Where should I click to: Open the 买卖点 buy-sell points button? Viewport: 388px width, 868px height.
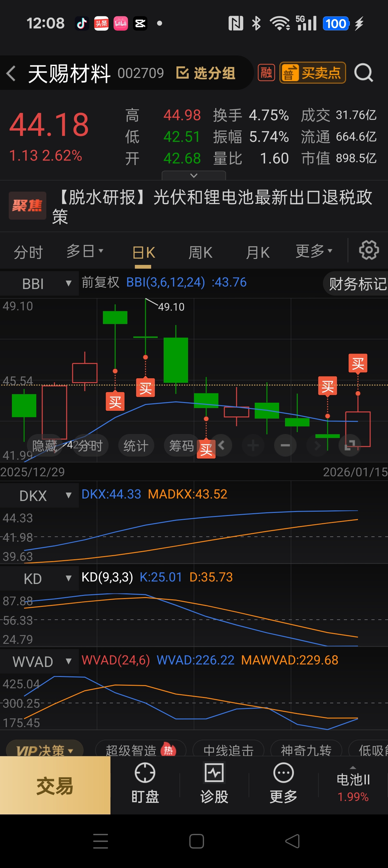pyautogui.click(x=313, y=73)
